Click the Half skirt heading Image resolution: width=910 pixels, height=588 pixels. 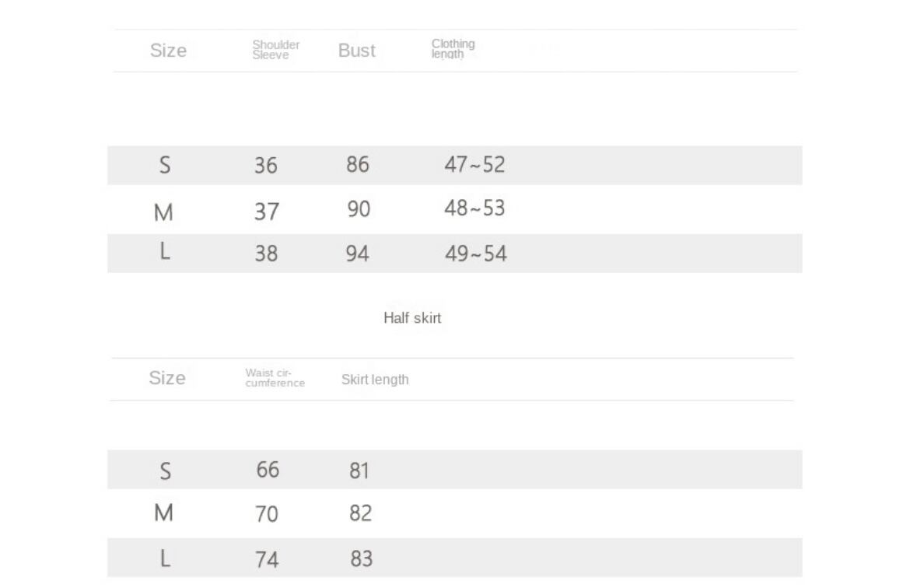pos(412,318)
